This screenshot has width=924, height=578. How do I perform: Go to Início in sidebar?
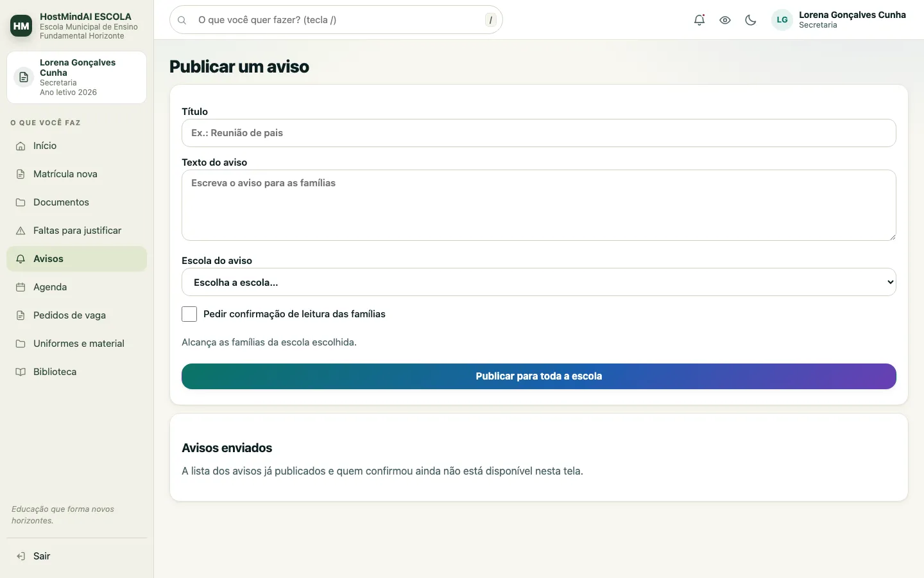[77, 146]
